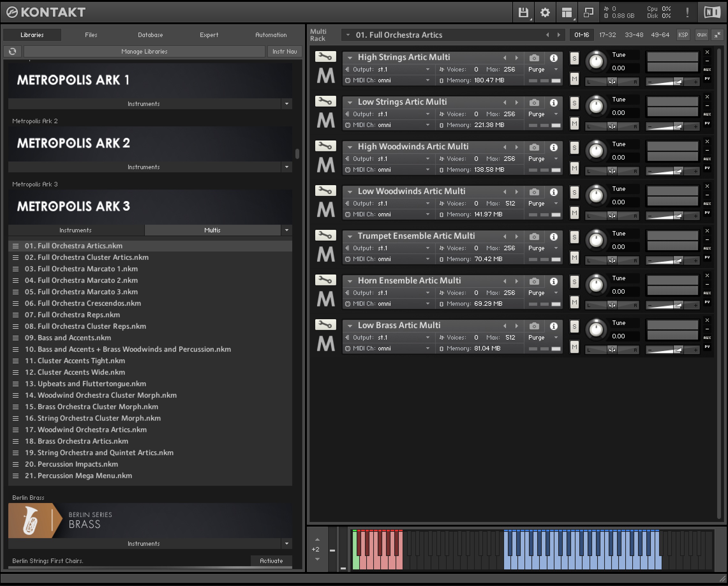Viewport: 728px width, 586px height.
Task: Solo the Low Strings Artic Multi instrument
Action: point(574,103)
